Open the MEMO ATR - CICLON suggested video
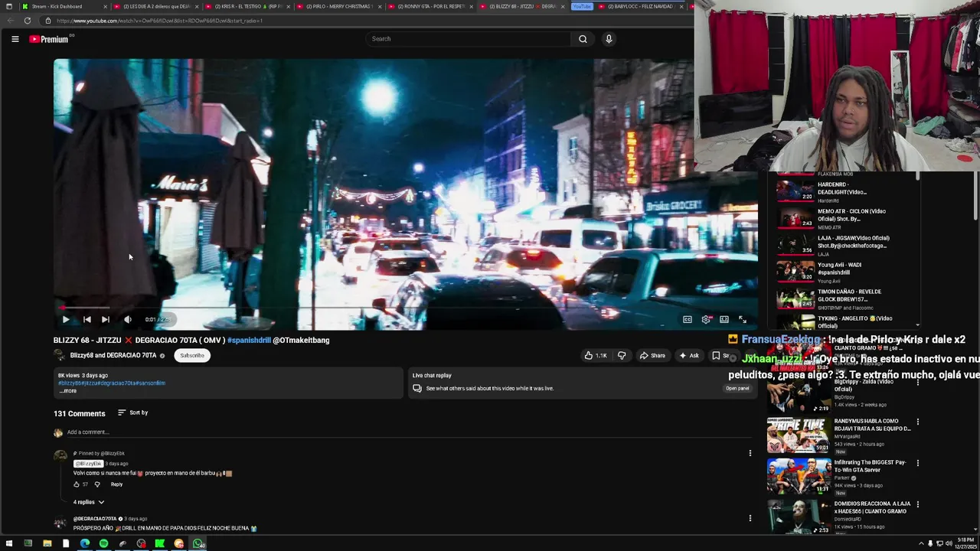The image size is (980, 551). coord(842,218)
